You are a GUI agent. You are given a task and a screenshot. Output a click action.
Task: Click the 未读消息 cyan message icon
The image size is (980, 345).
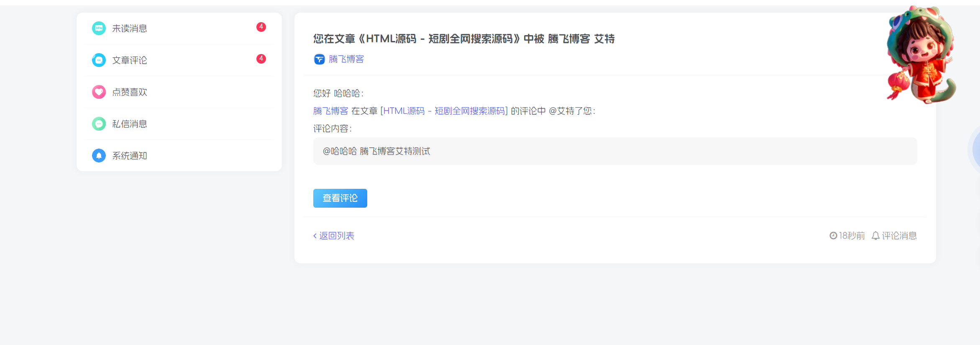click(x=99, y=28)
